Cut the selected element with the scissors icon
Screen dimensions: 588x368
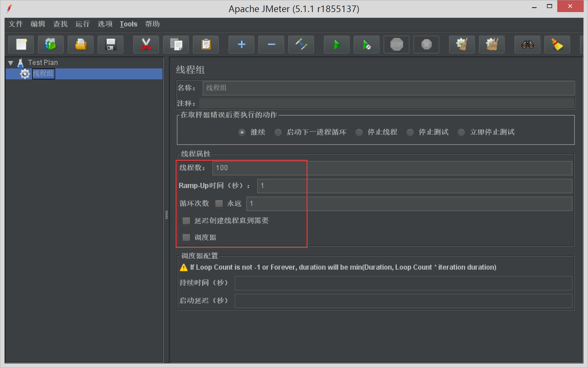click(146, 45)
